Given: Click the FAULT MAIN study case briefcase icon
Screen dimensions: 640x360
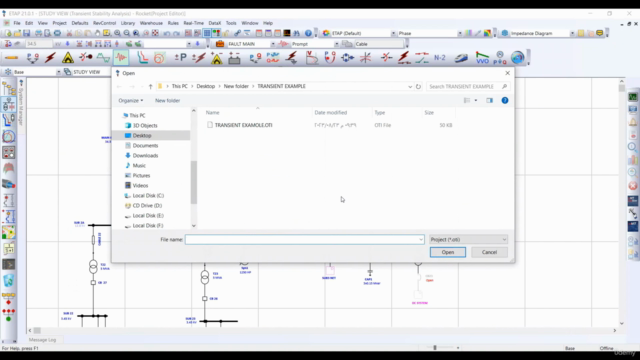Looking at the screenshot, I should (x=220, y=44).
